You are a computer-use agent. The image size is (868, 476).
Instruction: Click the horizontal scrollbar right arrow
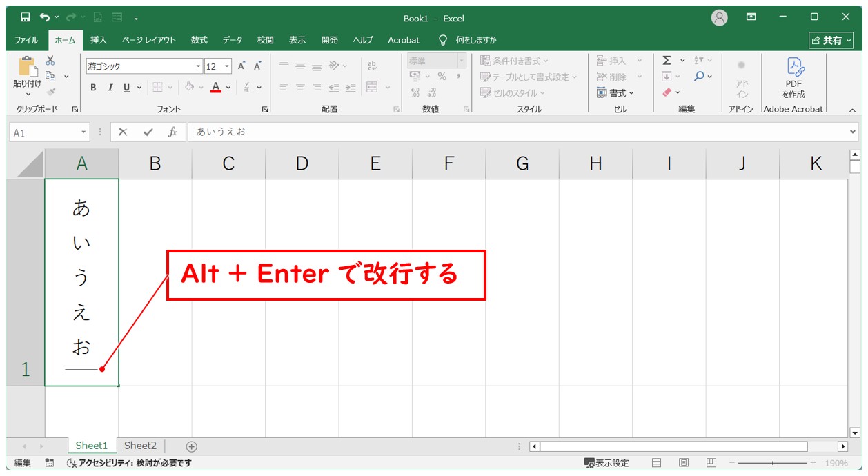pyautogui.click(x=842, y=446)
